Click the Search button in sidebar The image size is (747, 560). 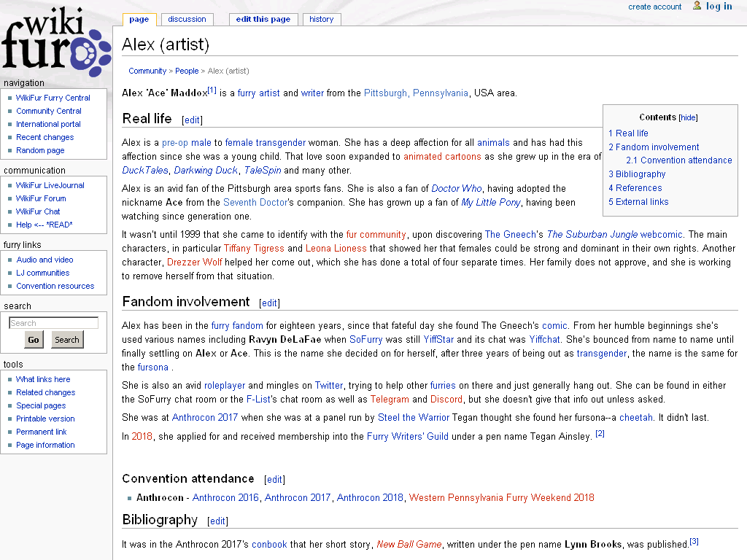[66, 340]
